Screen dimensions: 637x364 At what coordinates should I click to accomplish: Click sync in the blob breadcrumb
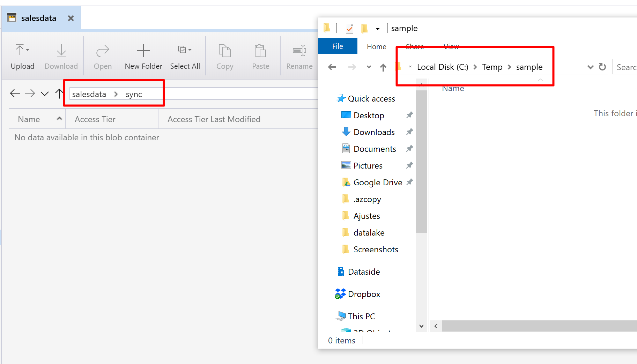[x=134, y=94]
